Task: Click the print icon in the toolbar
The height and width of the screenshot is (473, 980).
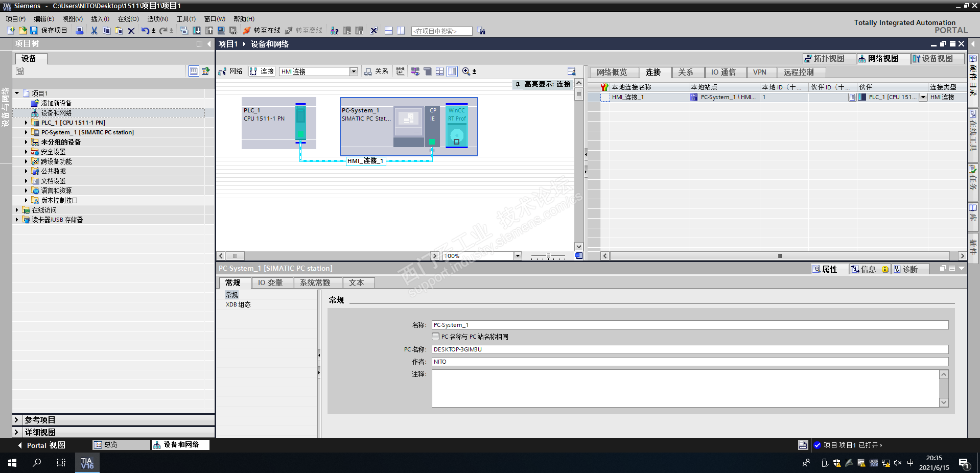Action: pyautogui.click(x=80, y=31)
